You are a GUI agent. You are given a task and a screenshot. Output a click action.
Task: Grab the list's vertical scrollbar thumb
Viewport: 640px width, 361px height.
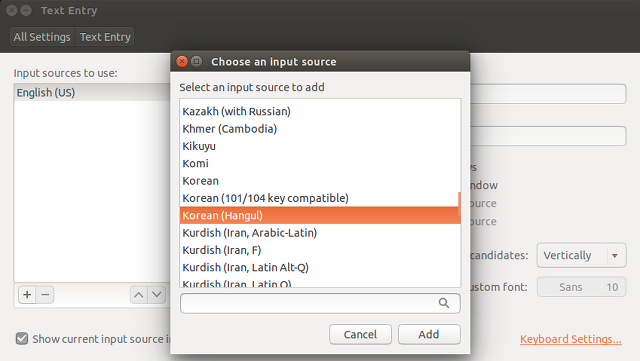459,204
